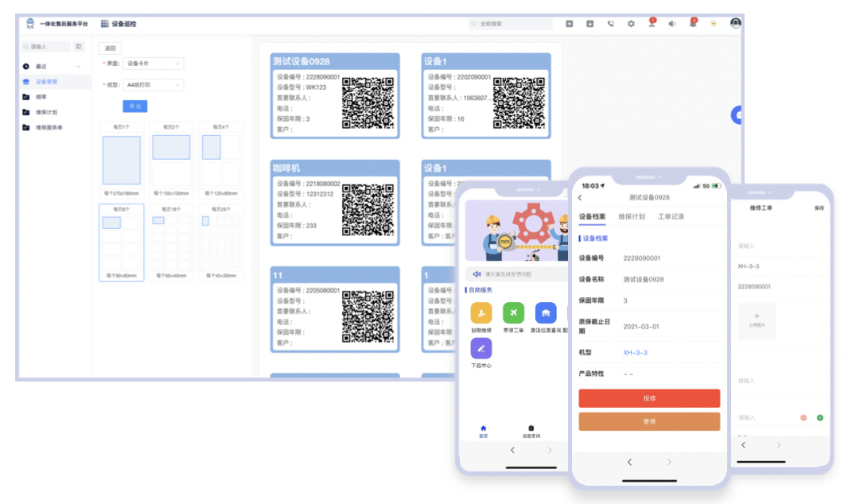856x504 pixels.
Task: Tap the green 寄修工单 airplane icon
Action: [x=514, y=312]
